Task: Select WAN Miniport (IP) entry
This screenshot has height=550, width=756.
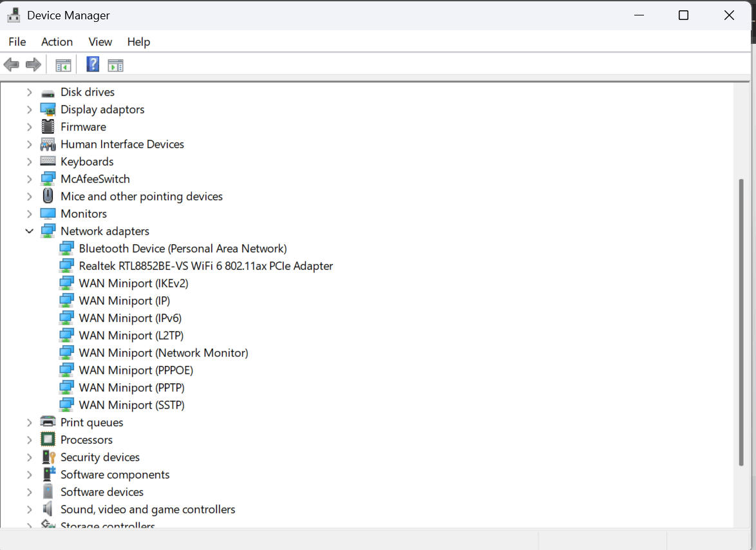Action: click(x=124, y=300)
